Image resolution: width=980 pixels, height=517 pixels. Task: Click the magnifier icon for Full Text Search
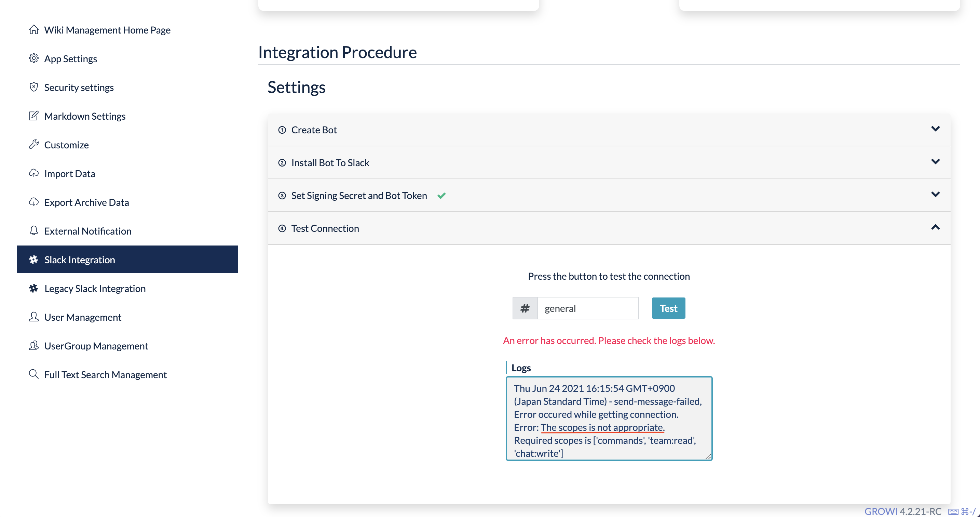tap(33, 374)
